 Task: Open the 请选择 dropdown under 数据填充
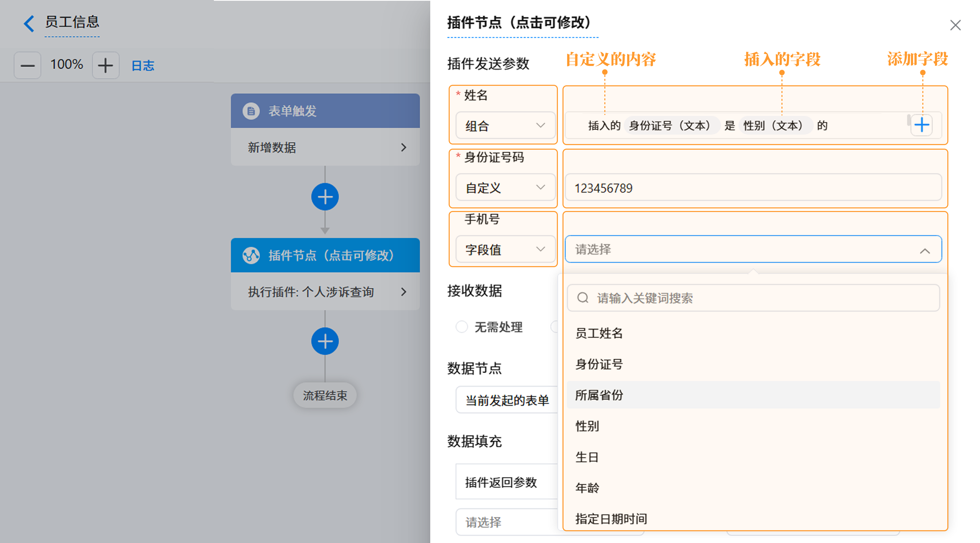click(507, 522)
